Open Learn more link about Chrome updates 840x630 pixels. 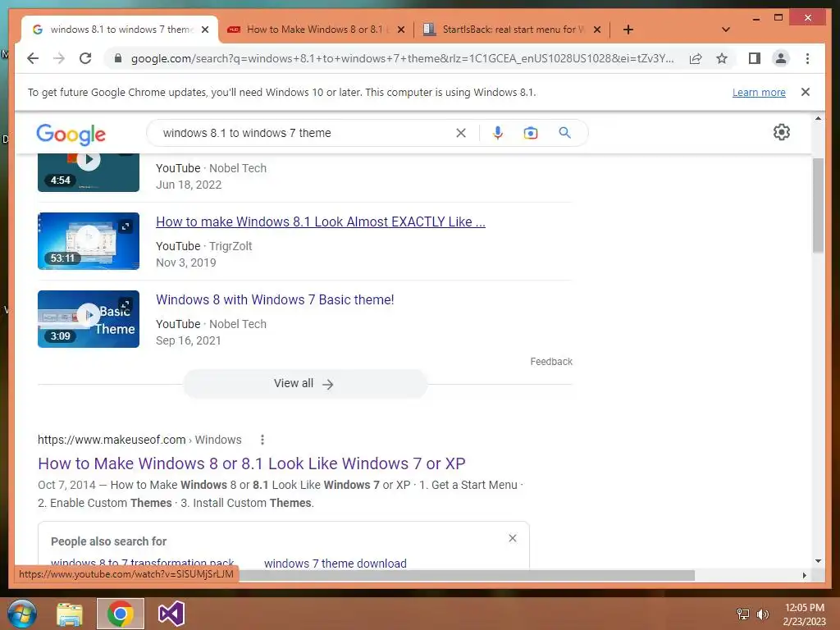tap(759, 92)
